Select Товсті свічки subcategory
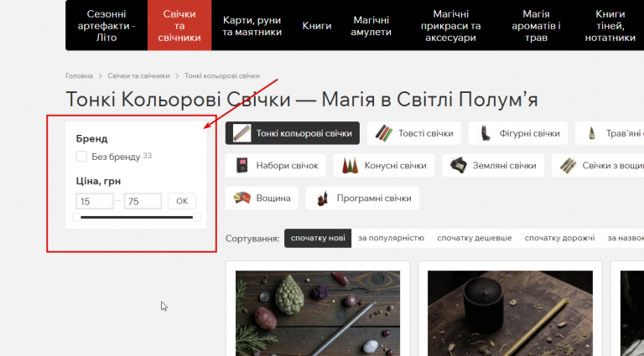This screenshot has width=644, height=356. [x=414, y=133]
